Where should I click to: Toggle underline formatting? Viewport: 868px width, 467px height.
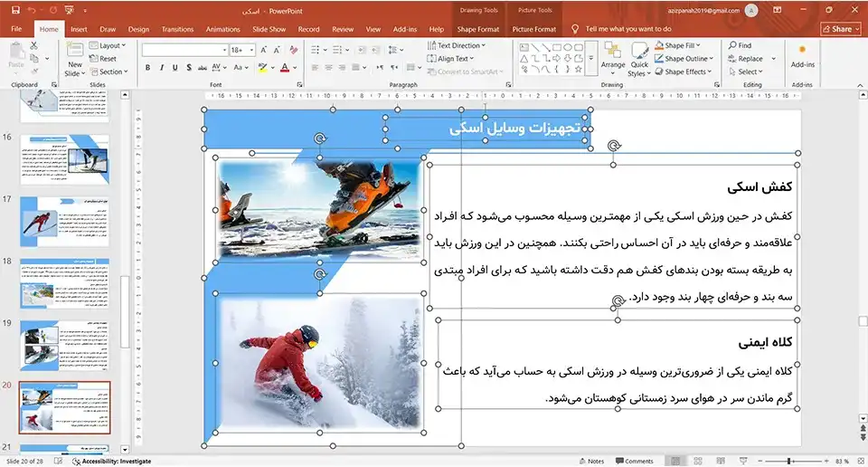coord(175,68)
